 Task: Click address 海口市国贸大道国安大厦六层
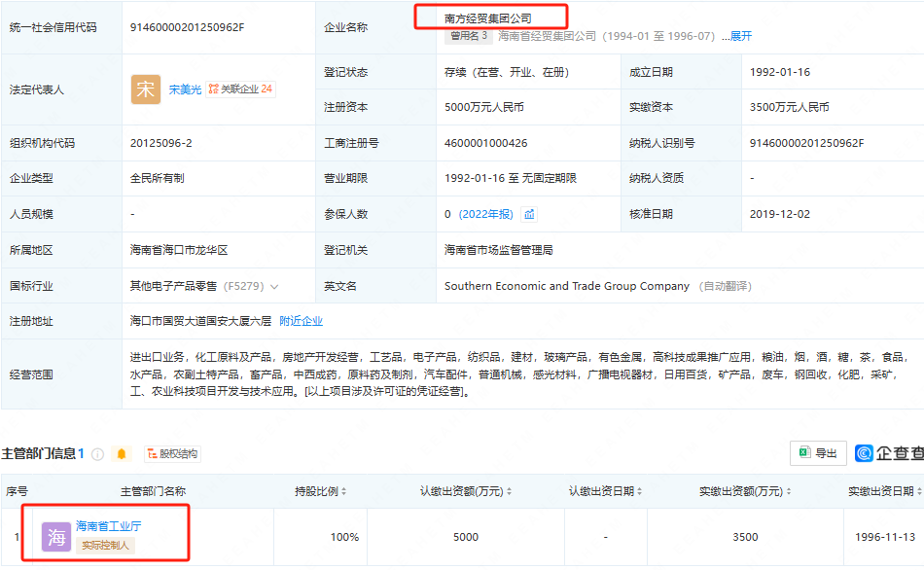point(201,321)
